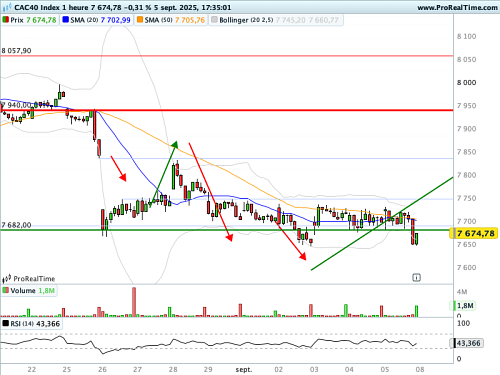Click the ProRealTime chart icon in title bar
Viewport: 500px width, 375px height.
point(7,7)
